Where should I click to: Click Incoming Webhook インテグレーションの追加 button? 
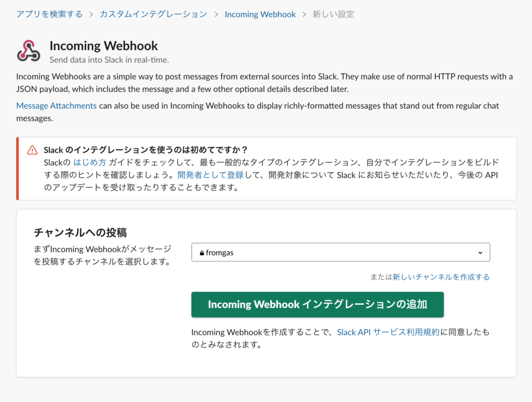click(317, 305)
